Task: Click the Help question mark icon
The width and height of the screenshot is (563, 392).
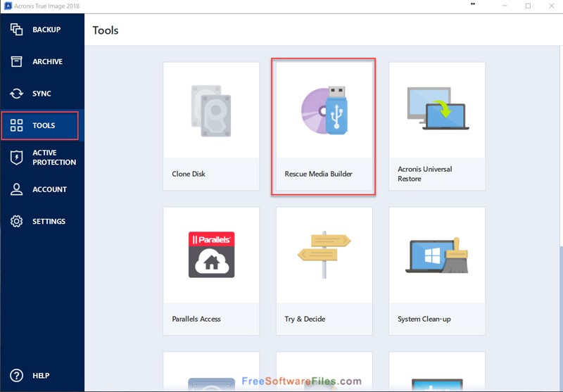Action: click(x=16, y=376)
